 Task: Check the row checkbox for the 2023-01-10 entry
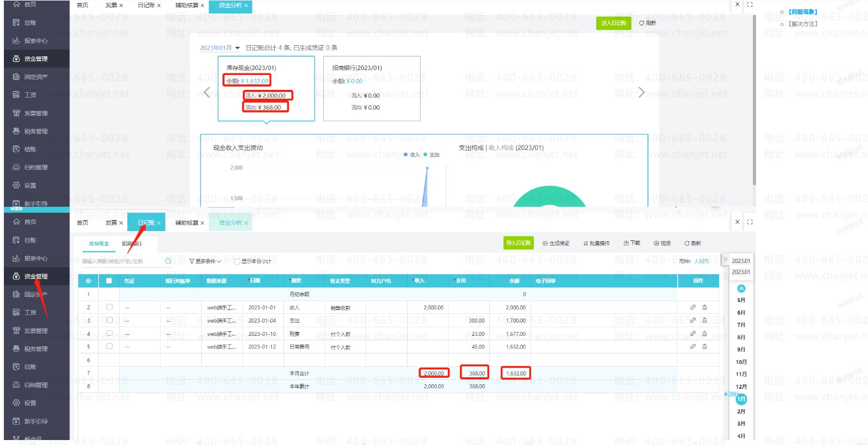[109, 334]
